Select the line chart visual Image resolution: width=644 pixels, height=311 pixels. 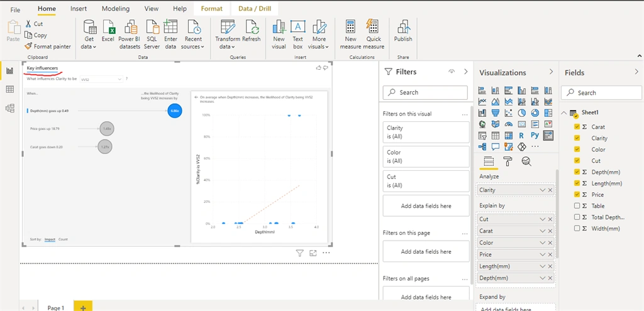482,101
